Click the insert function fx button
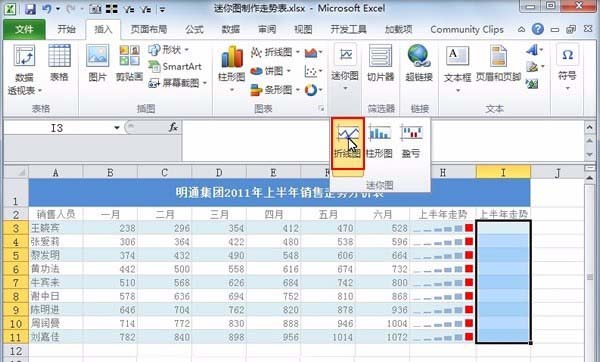600x362 pixels. [173, 127]
